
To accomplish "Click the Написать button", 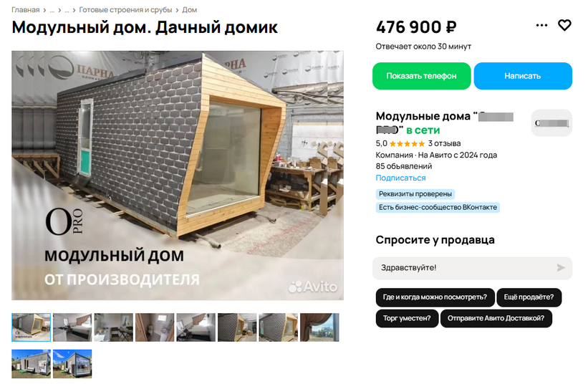I will (x=523, y=76).
